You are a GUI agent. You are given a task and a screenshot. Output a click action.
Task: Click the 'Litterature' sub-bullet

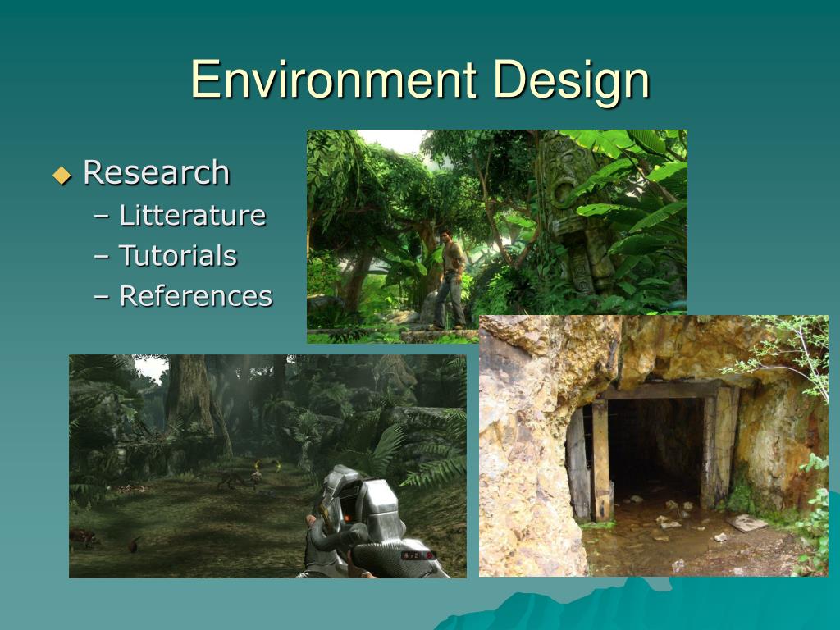(x=192, y=216)
